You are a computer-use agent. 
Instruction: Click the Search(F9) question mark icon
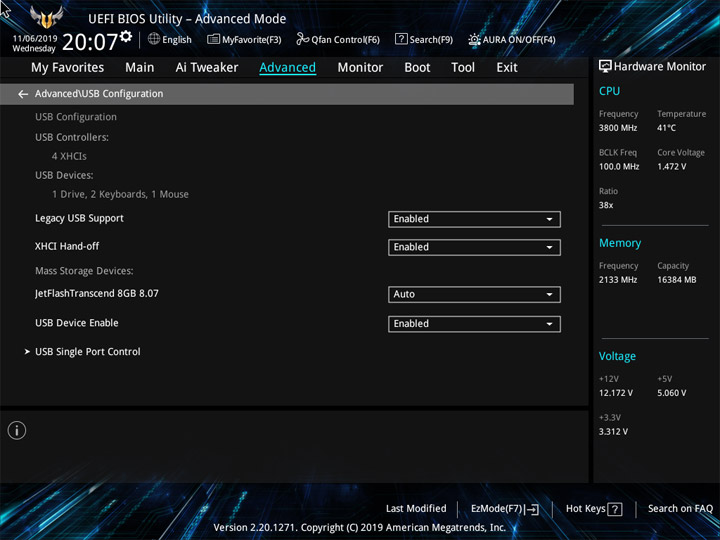(401, 39)
